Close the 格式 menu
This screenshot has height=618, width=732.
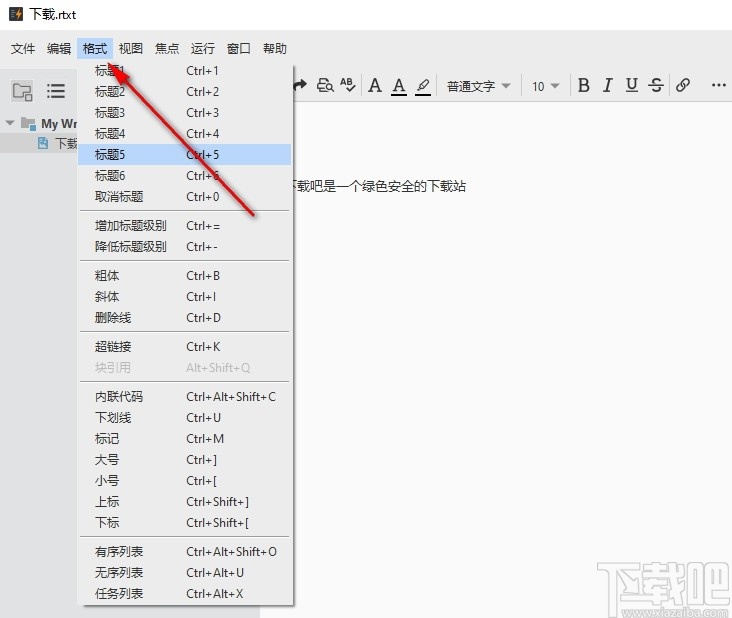pyautogui.click(x=95, y=49)
